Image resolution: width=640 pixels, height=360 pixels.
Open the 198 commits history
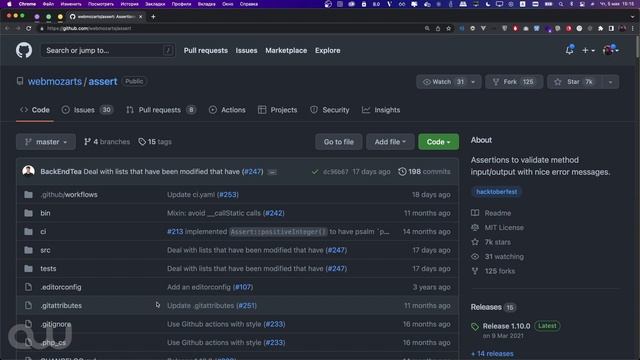(x=424, y=172)
